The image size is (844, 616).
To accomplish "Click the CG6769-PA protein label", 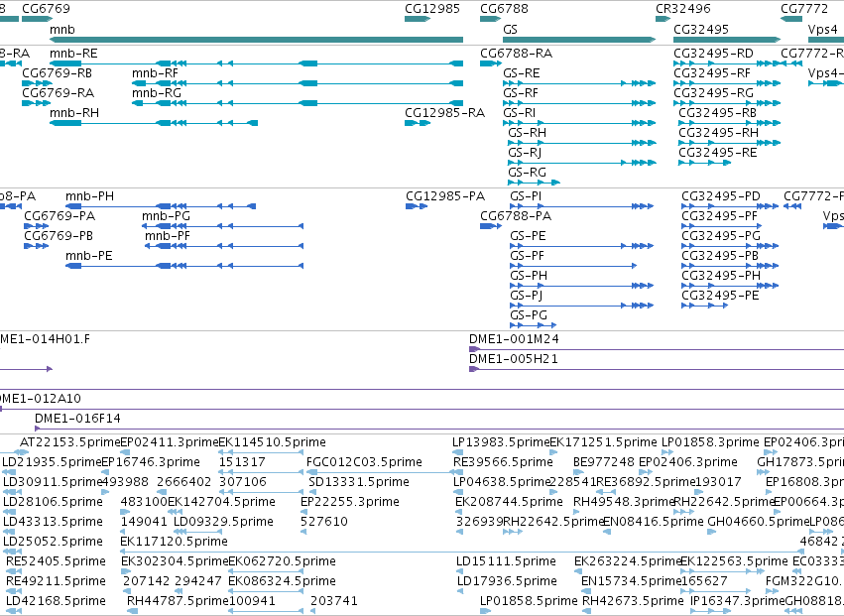I will click(60, 216).
